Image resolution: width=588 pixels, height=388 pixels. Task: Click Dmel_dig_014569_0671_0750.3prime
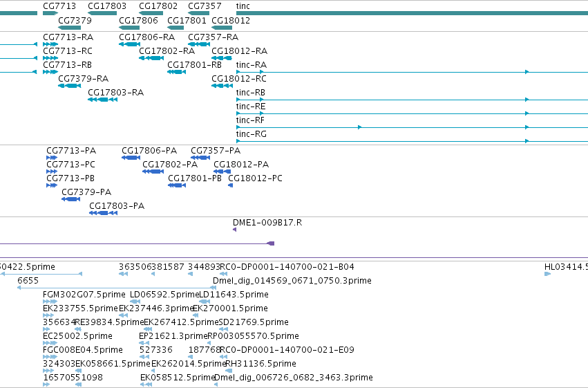(x=215, y=288)
